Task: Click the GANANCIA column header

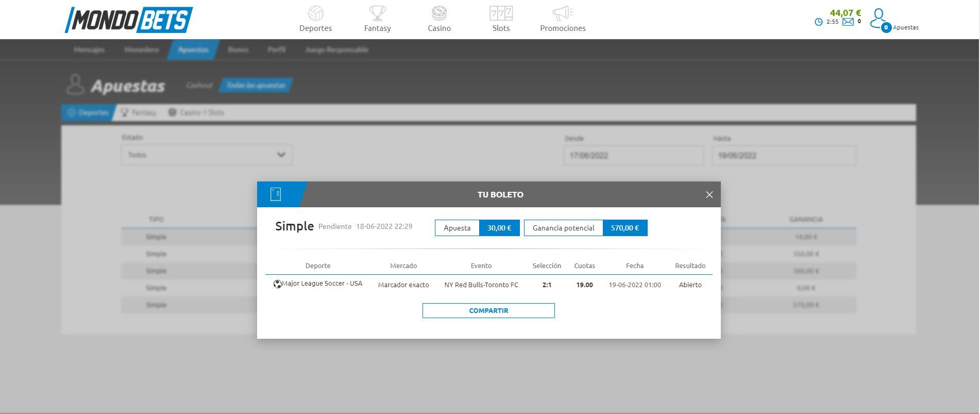Action: coord(806,219)
